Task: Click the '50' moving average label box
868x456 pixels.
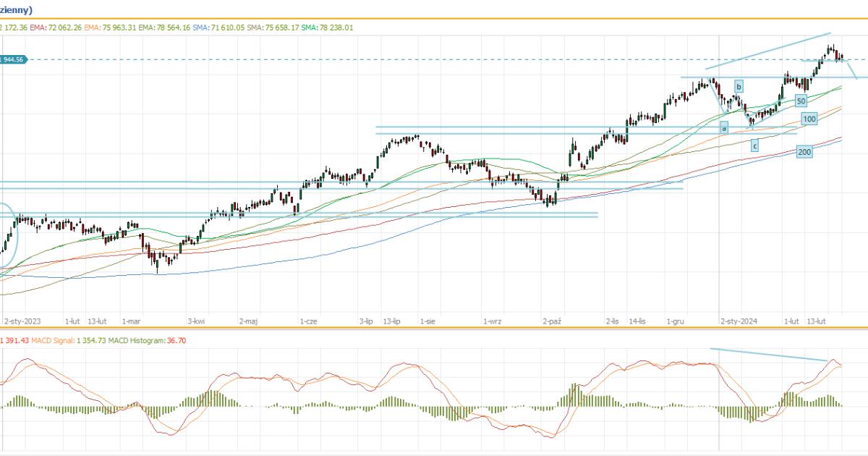Action: (801, 101)
